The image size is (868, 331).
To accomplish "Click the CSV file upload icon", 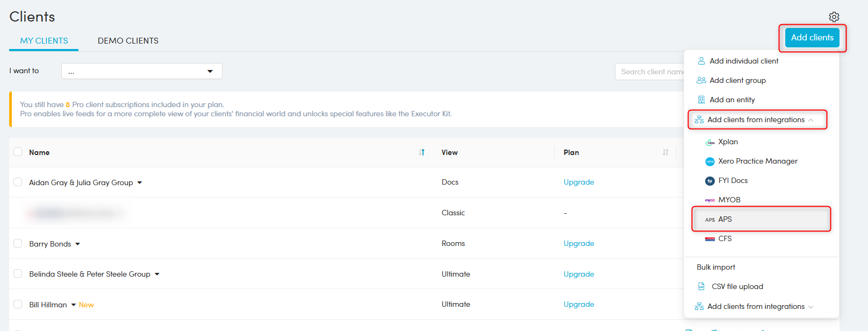I will (701, 287).
